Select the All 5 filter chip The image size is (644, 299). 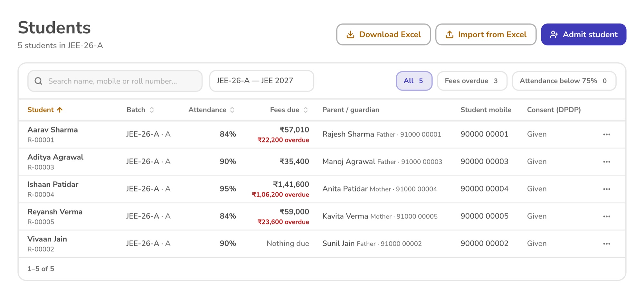414,81
